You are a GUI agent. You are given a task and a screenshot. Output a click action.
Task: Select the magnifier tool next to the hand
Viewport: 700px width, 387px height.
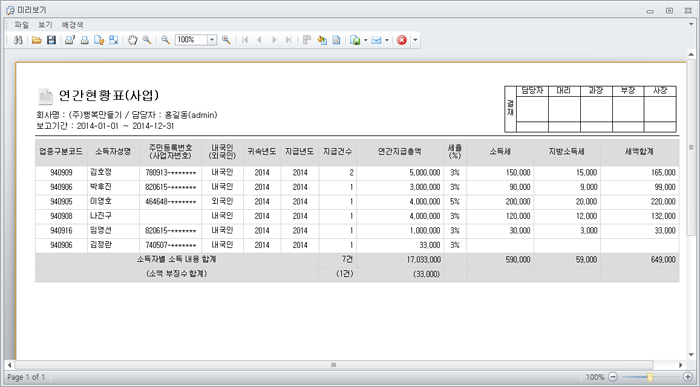(x=146, y=40)
